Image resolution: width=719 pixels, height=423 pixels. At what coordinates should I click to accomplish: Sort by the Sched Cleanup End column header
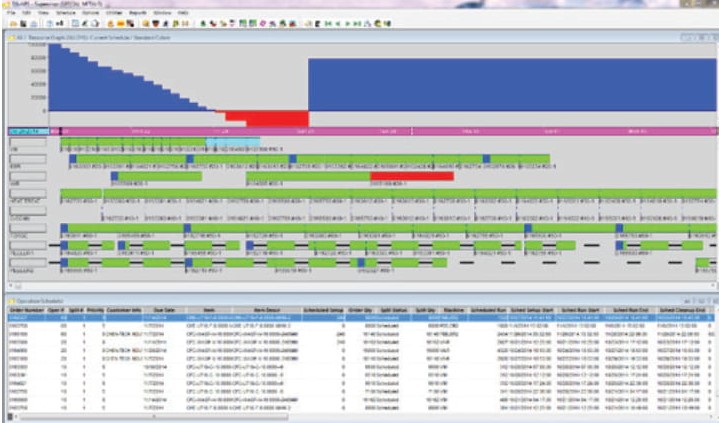[682, 310]
